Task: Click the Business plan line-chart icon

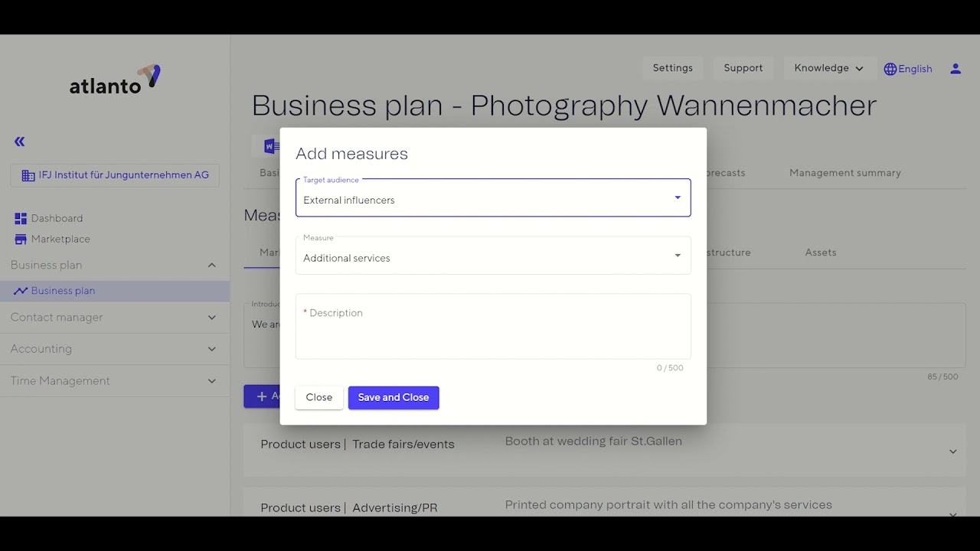Action: (21, 290)
